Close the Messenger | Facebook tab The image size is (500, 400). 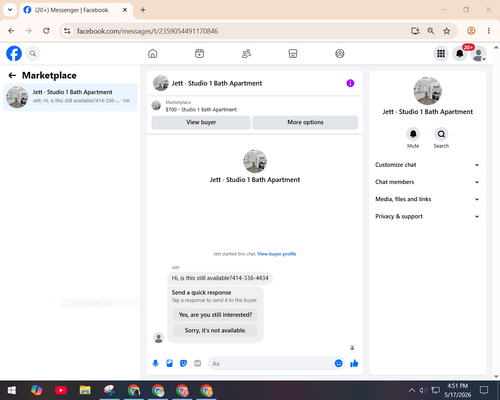point(125,10)
